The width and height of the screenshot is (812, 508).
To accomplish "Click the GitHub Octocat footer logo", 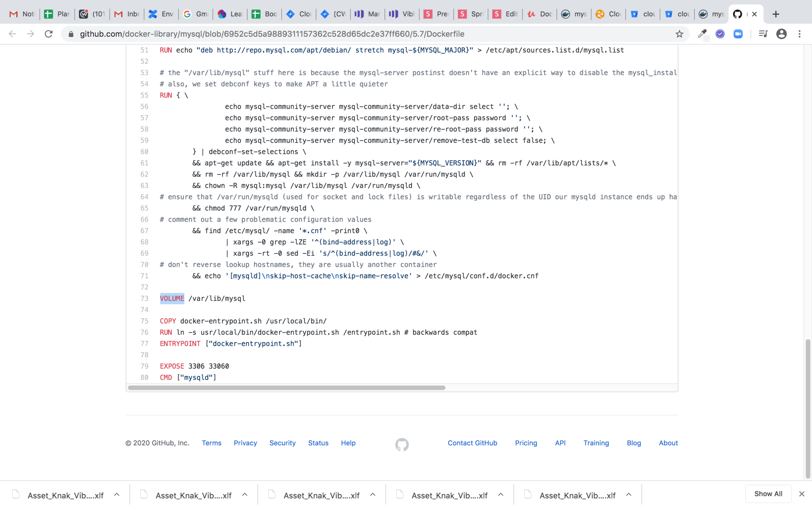I will 402,444.
